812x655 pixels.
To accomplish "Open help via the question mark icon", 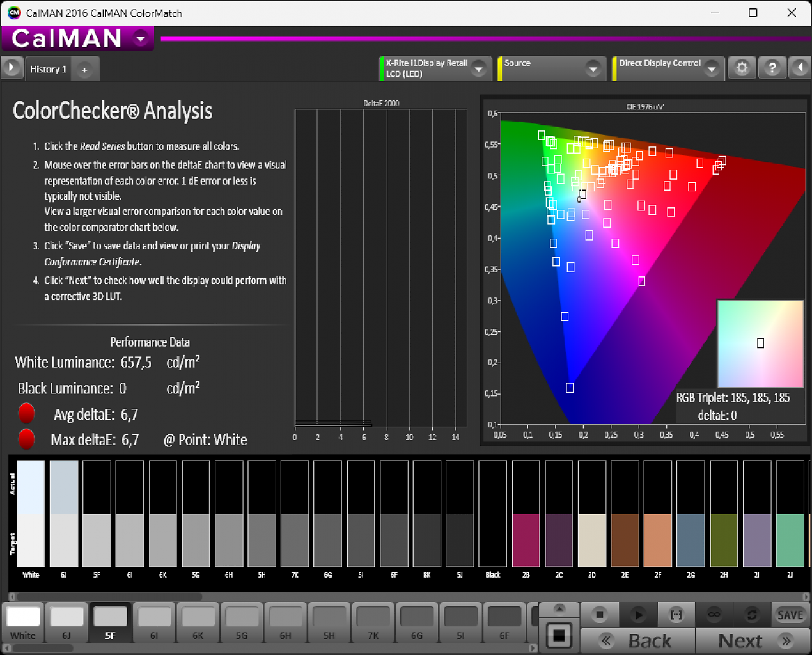I will click(772, 68).
